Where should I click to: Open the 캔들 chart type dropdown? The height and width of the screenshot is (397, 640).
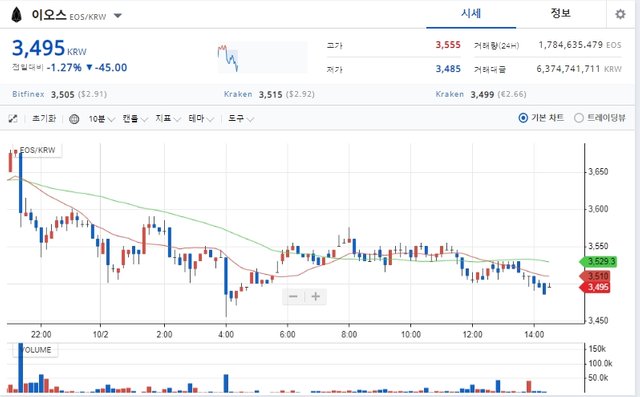click(135, 119)
